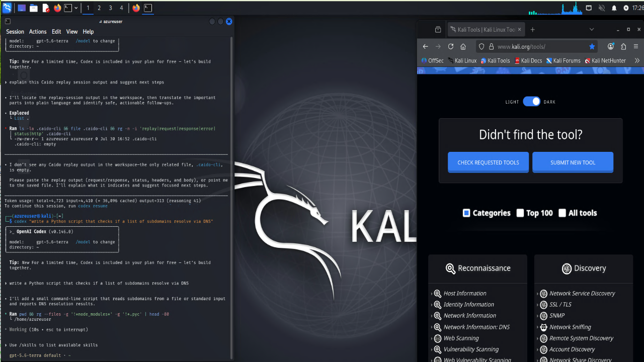Open the terminal Help menu
The height and width of the screenshot is (362, 644).
(88, 32)
